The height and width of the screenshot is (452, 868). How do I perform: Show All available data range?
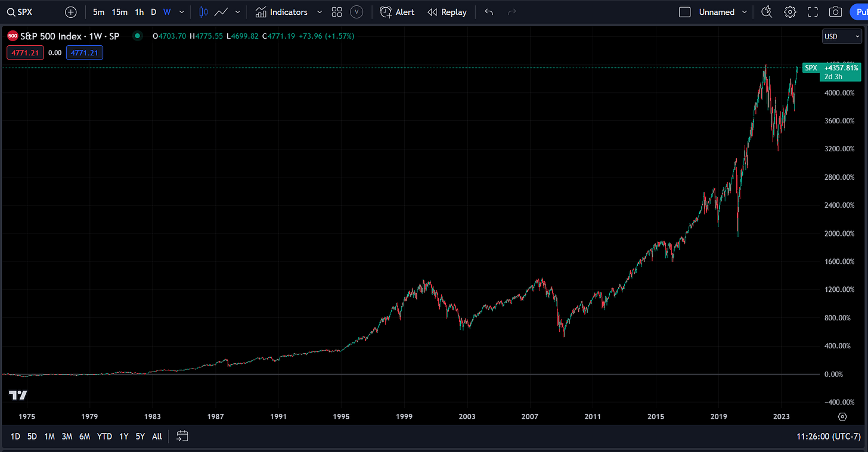tap(157, 437)
